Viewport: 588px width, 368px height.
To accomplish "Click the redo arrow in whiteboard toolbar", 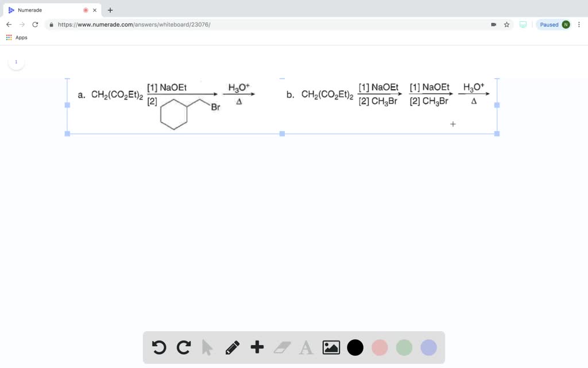I will coord(184,347).
